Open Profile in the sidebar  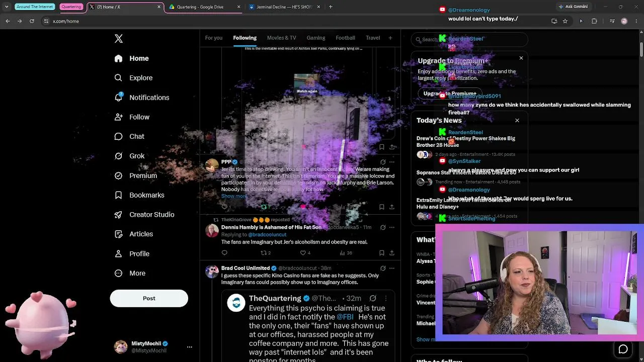point(132,253)
